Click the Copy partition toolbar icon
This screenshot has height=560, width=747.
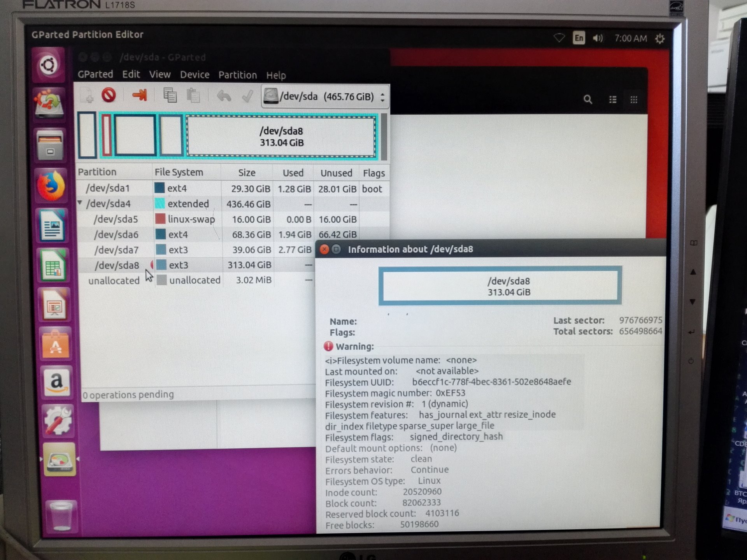(x=170, y=96)
